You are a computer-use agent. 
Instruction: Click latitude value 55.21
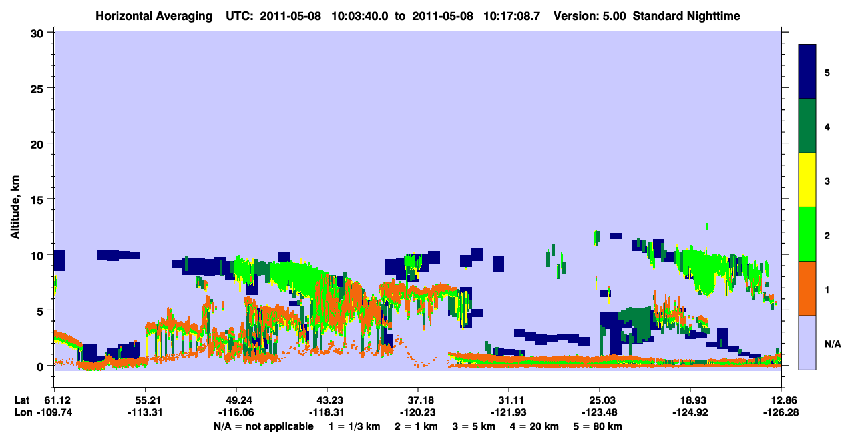146,400
